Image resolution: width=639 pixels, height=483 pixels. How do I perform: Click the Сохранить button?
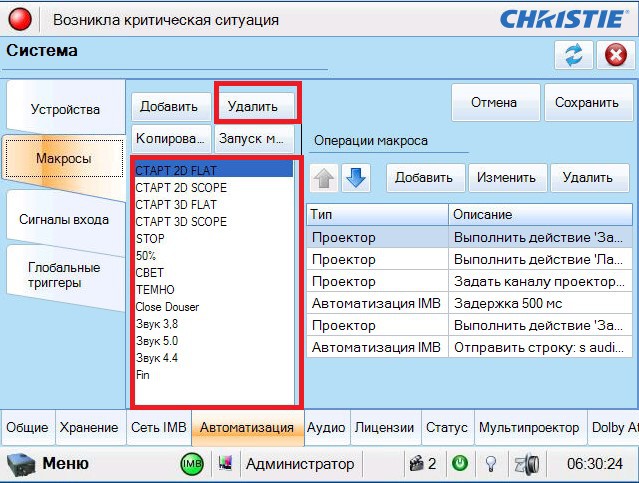click(587, 102)
